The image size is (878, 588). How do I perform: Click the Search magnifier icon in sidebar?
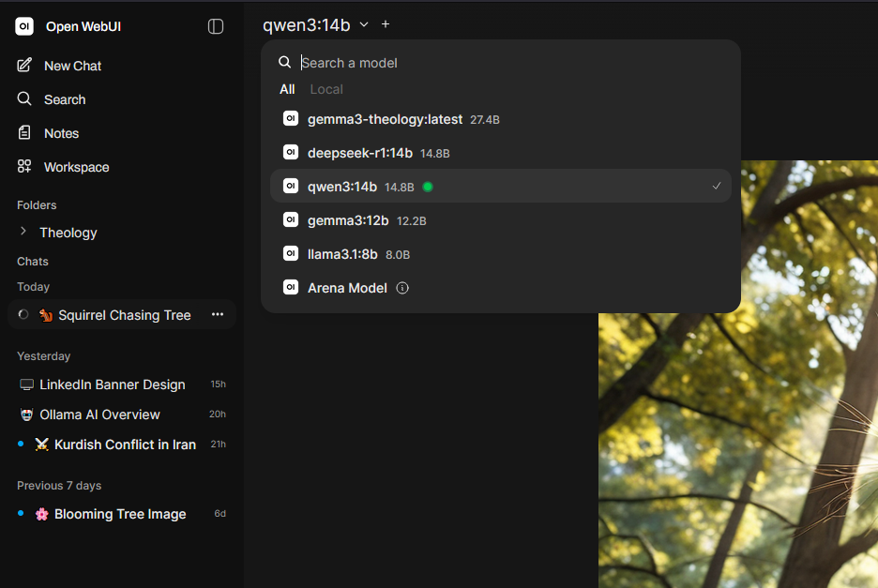pyautogui.click(x=24, y=99)
